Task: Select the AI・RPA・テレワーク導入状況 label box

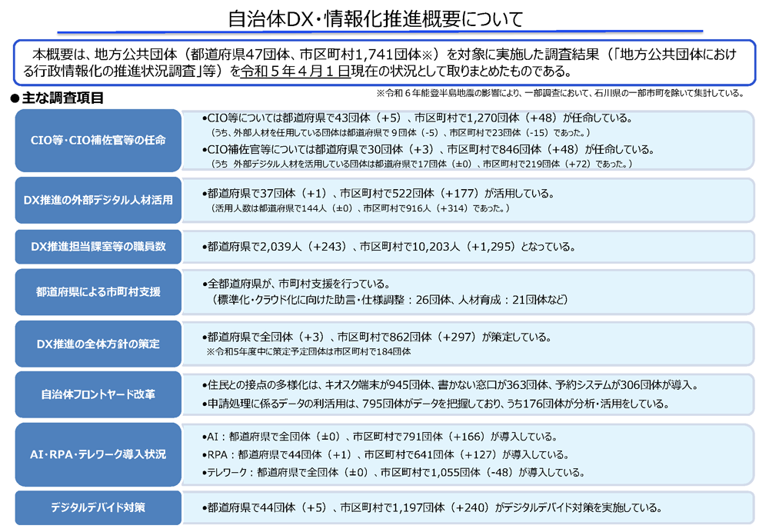Action: pos(98,454)
